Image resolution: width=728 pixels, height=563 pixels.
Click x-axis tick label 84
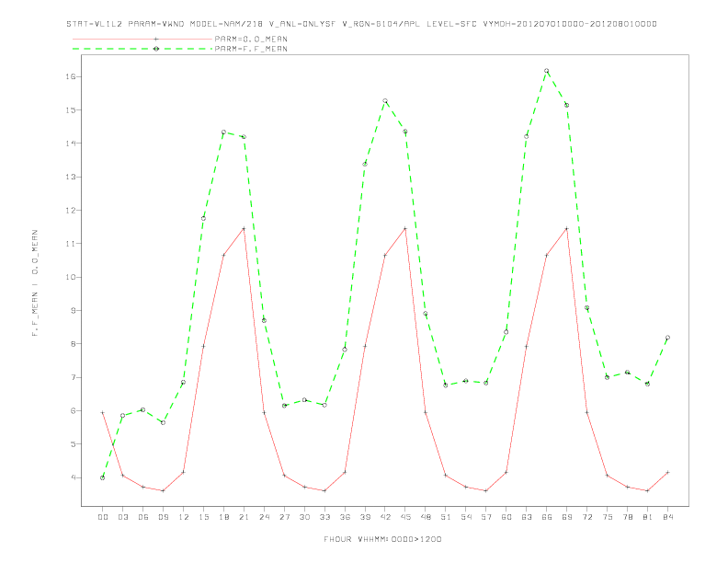pyautogui.click(x=667, y=517)
